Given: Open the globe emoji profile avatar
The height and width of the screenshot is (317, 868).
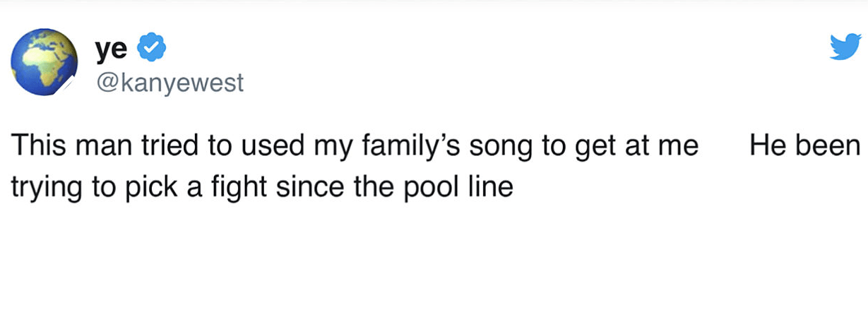Looking at the screenshot, I should tap(44, 62).
